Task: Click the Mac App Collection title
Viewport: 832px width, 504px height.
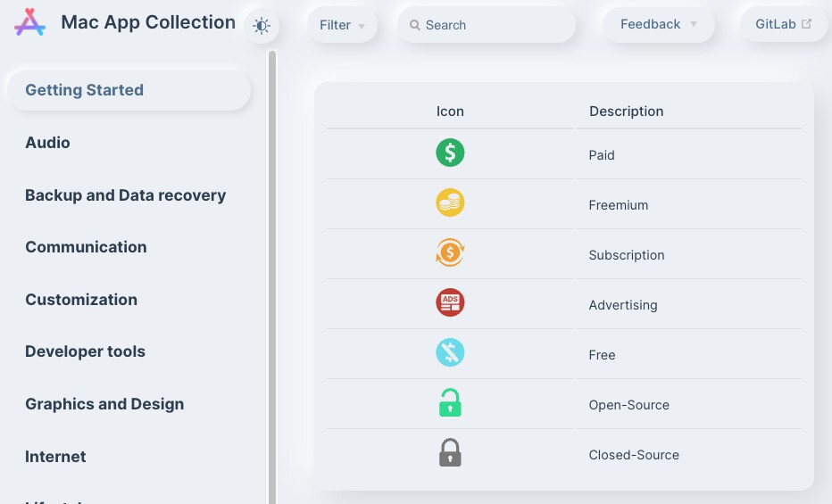Action: (148, 22)
